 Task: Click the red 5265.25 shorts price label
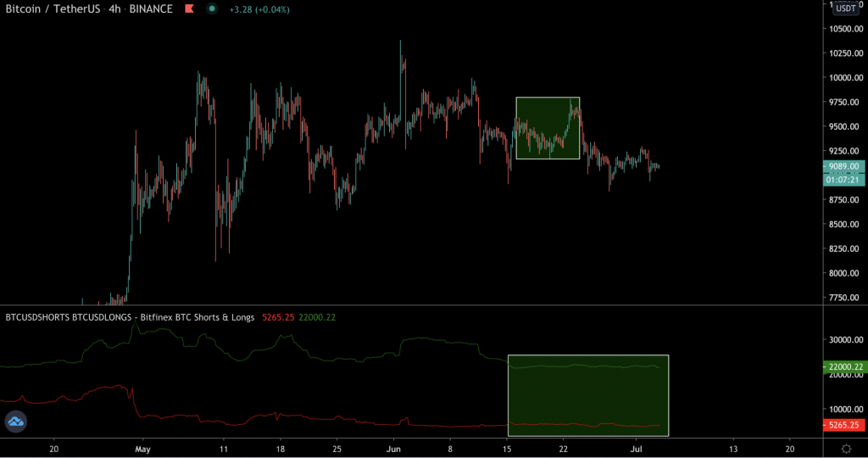tap(844, 425)
